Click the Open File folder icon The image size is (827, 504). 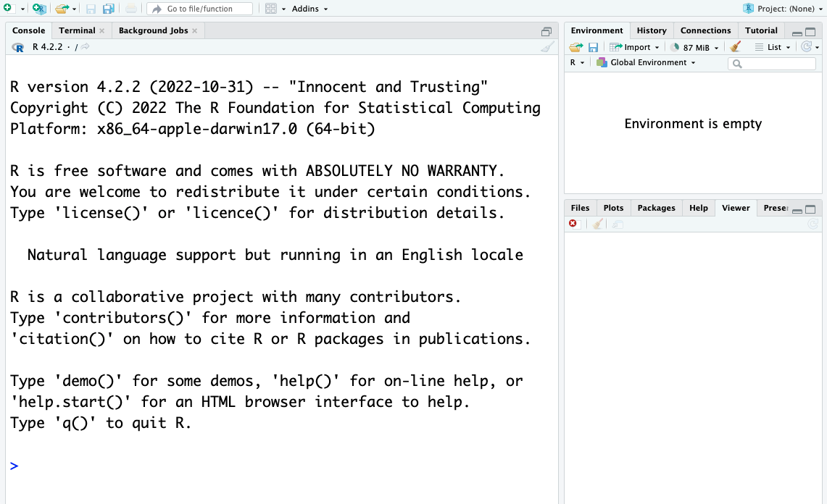[62, 9]
